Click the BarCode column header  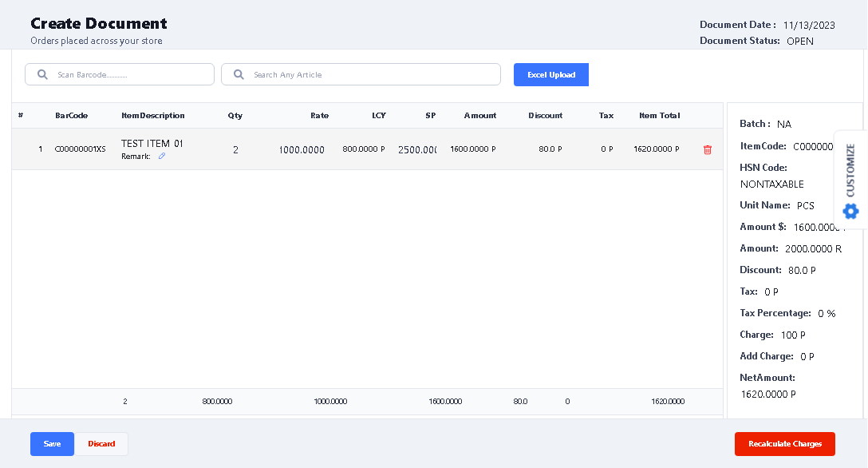pyautogui.click(x=72, y=115)
